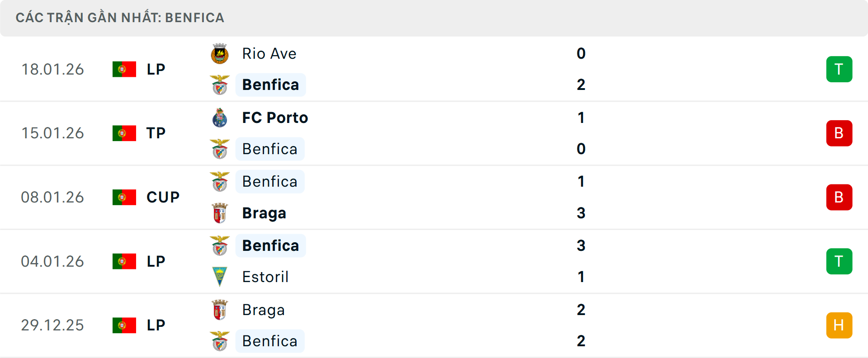Open the Estoril club badge
868x358 pixels.
pos(220,277)
